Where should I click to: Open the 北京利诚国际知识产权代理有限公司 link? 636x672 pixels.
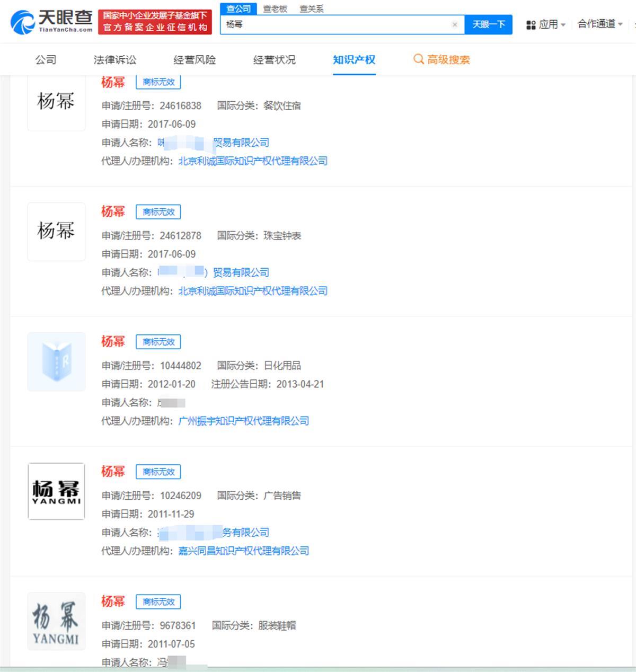[253, 161]
